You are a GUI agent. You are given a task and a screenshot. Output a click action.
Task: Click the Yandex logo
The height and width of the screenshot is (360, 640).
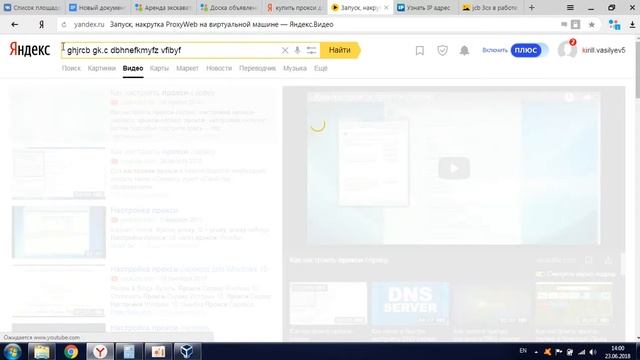[29, 50]
